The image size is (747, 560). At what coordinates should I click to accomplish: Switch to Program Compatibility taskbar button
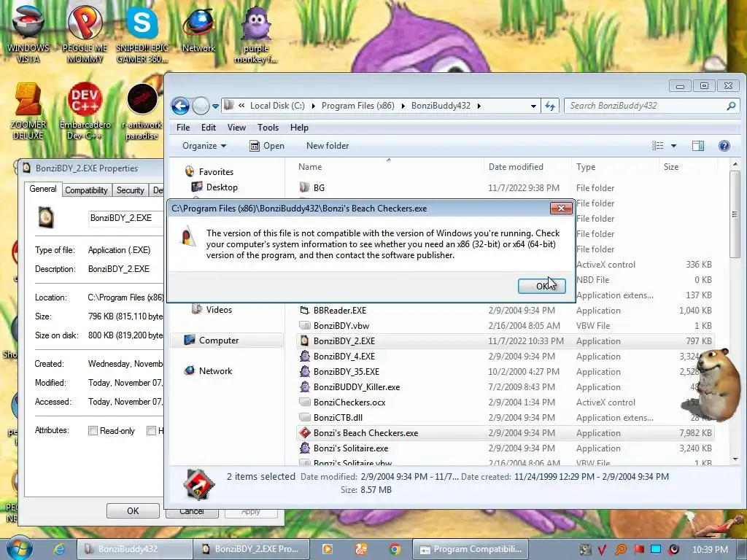point(471,549)
